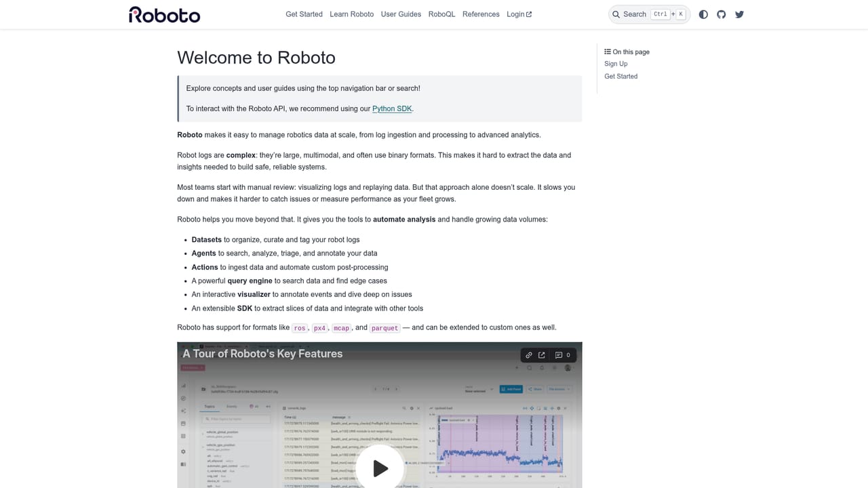Click the bold 'visualizer' text

click(254, 294)
